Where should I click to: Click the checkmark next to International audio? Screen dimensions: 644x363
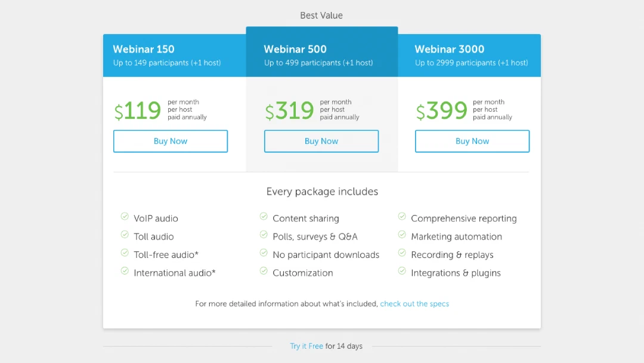125,271
